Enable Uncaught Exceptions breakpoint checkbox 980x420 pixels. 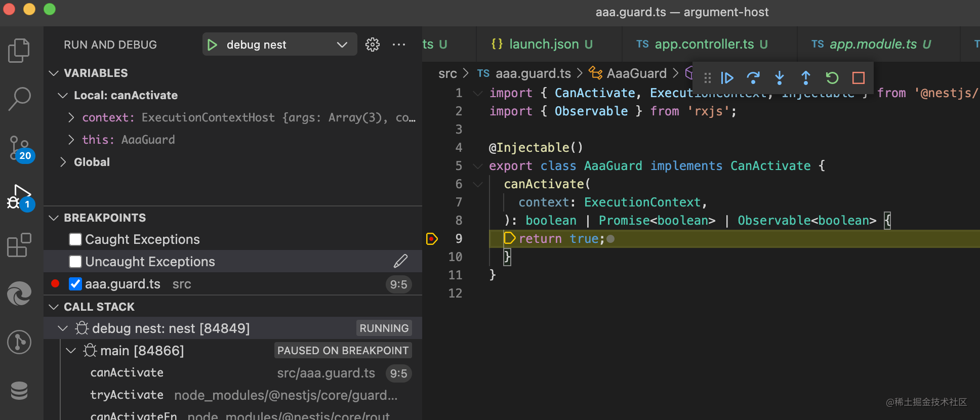[75, 262]
